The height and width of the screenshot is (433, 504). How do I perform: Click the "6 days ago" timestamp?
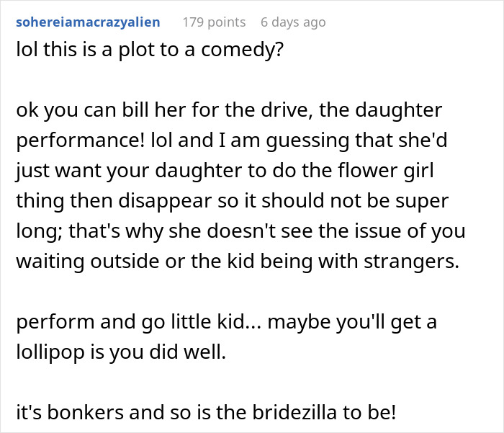click(292, 22)
